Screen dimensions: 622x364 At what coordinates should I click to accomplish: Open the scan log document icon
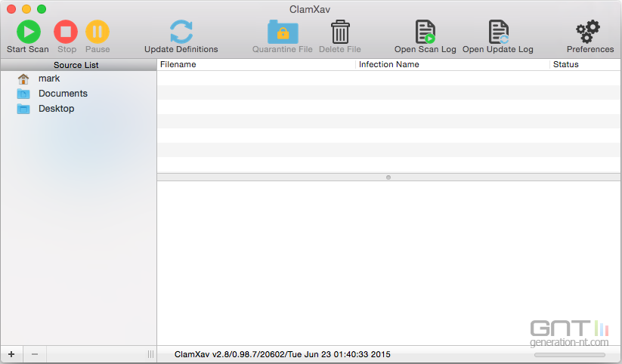point(425,32)
